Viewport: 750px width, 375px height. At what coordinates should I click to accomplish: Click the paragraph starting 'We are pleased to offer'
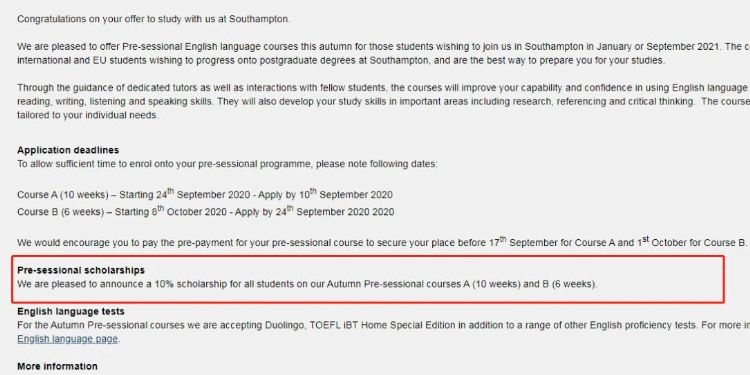coord(384,54)
